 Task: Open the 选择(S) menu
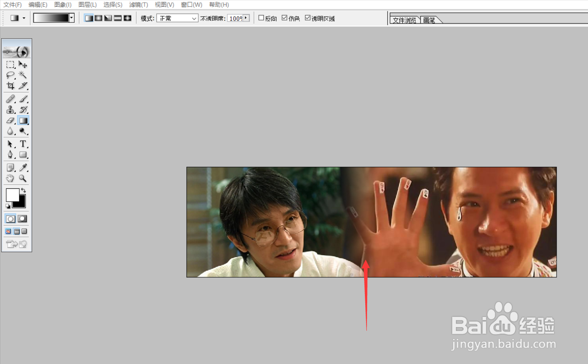(x=113, y=5)
